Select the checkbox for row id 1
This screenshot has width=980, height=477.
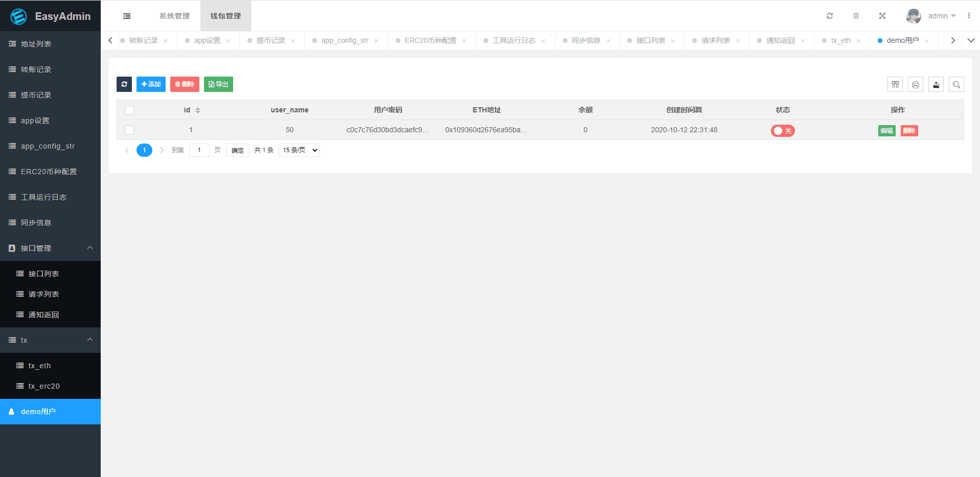coord(129,130)
